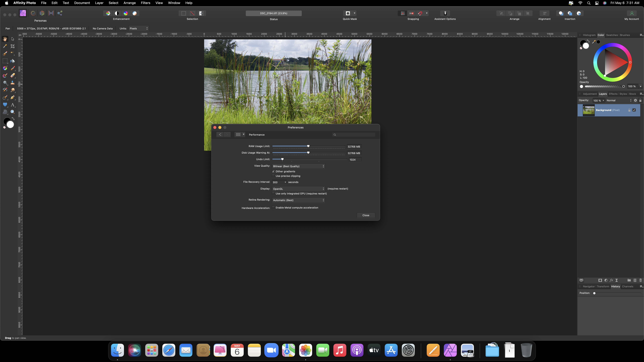Apply Auto Contrast enhancement
The image size is (644, 362).
pos(117,13)
